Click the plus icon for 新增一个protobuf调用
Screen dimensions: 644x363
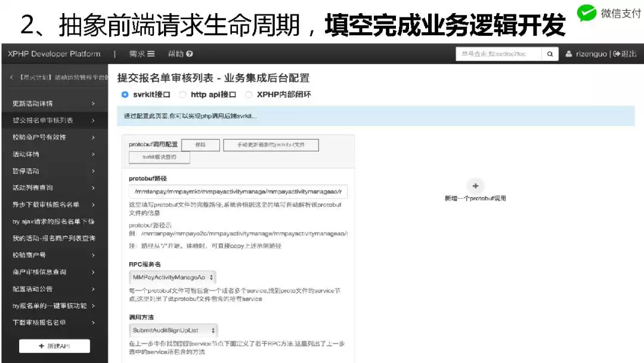475,186
